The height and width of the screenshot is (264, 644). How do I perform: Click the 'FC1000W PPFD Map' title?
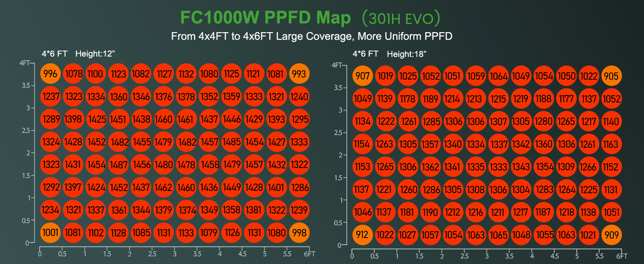pyautogui.click(x=265, y=18)
